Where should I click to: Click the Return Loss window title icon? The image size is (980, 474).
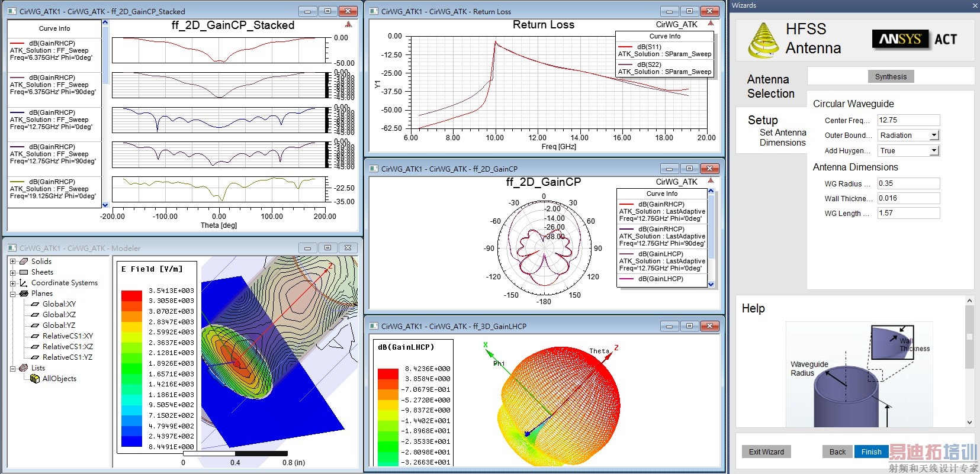pos(374,11)
